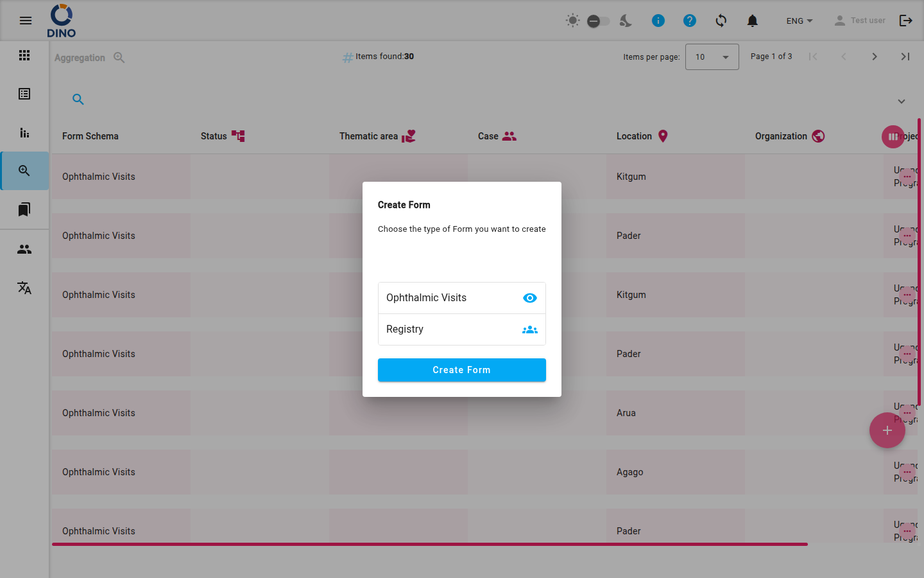This screenshot has height=578, width=924.
Task: Click the pink add plus floating button
Action: pyautogui.click(x=887, y=430)
